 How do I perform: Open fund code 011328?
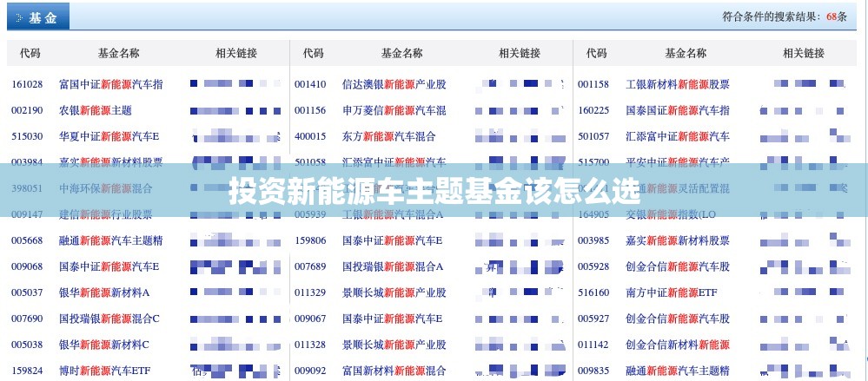tap(310, 345)
